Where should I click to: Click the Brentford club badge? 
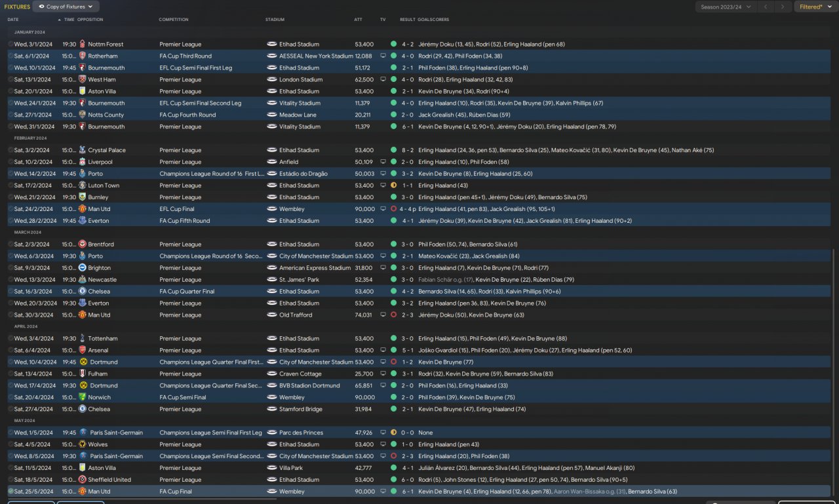tap(83, 244)
